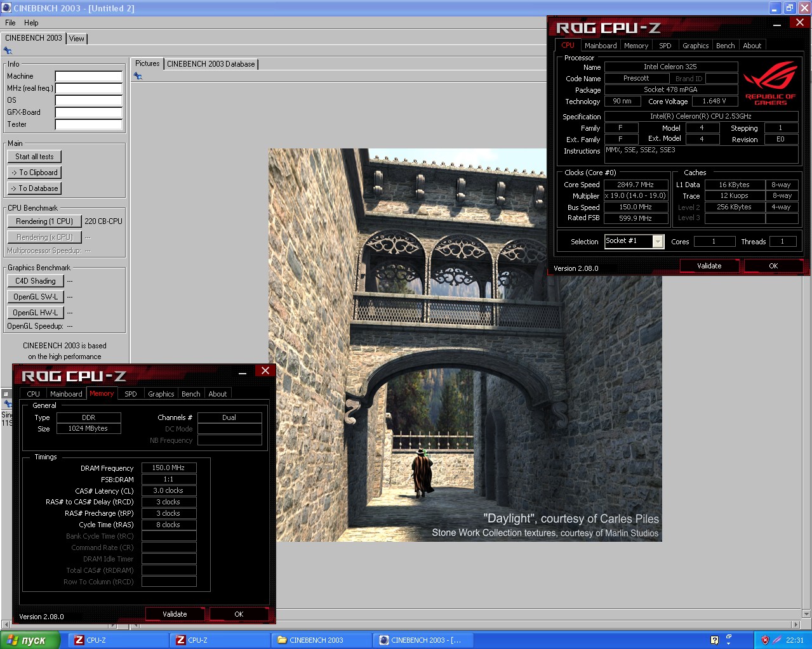Click the Intel Celeron 325 name field
Screen dimensions: 812x649
coord(670,67)
